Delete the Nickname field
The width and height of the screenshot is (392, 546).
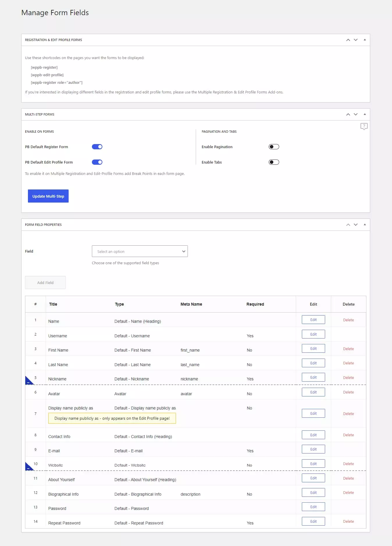[x=348, y=377]
